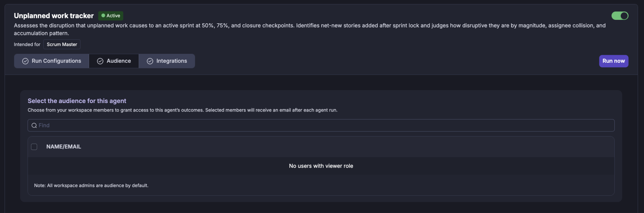
Task: Toggle the Unplanned work tracker active switch
Action: click(620, 16)
